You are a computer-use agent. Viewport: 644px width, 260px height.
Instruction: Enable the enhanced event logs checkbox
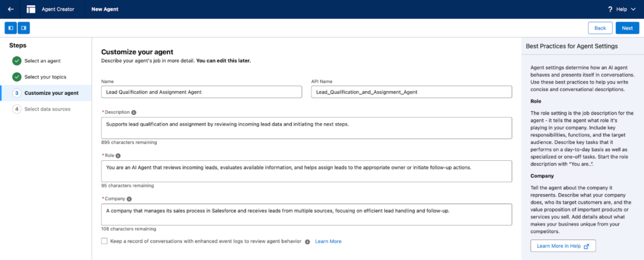104,241
